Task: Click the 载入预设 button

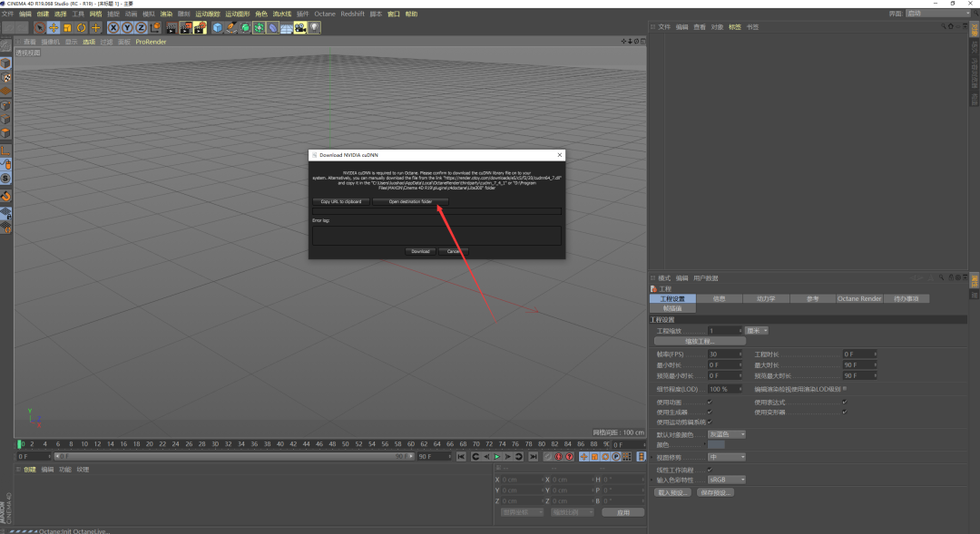Action: [672, 493]
